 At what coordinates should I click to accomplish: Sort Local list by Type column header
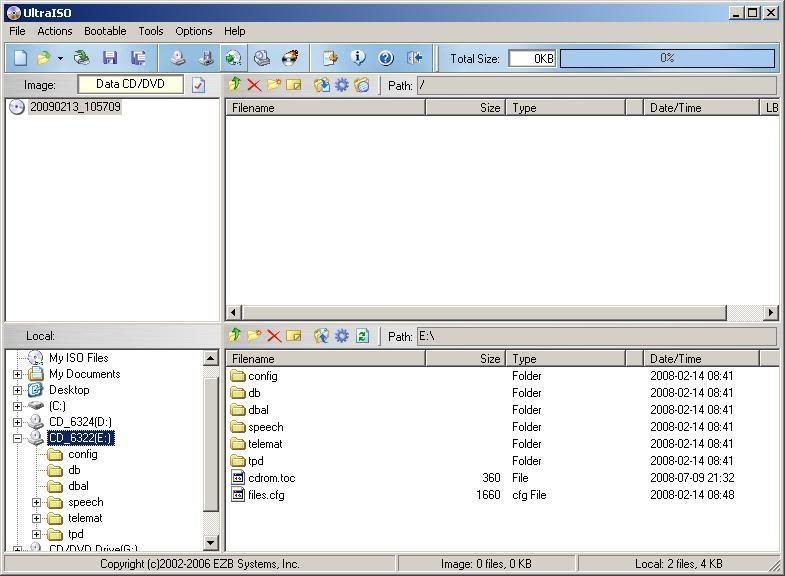[x=566, y=358]
